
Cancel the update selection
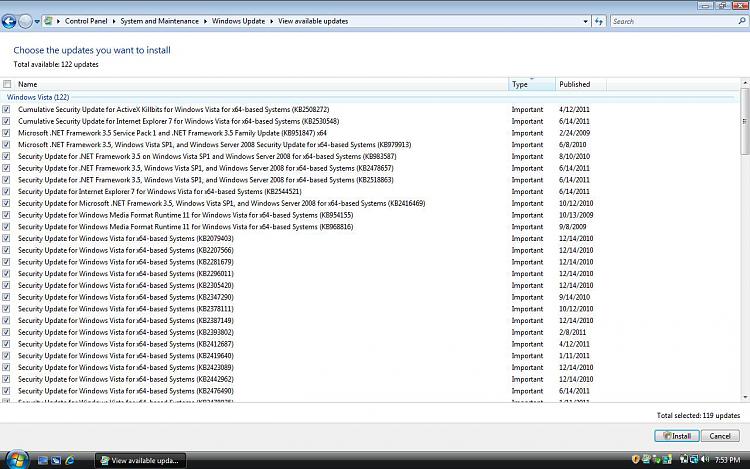[x=720, y=436]
